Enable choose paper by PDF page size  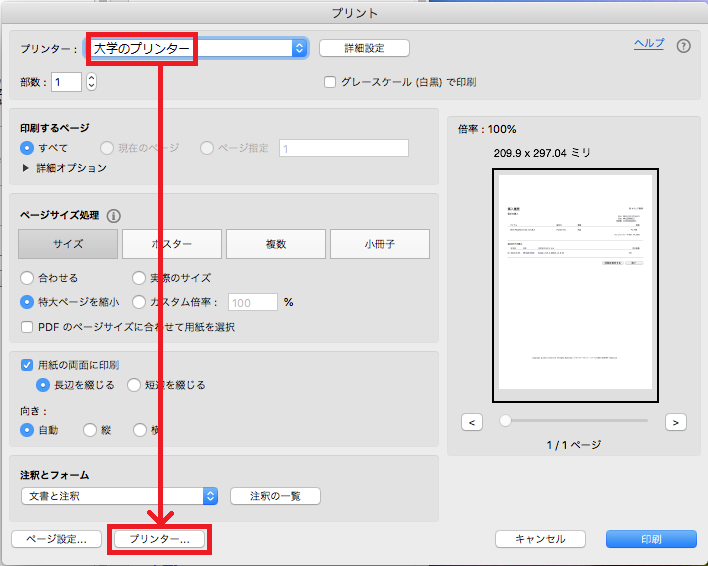tap(27, 327)
